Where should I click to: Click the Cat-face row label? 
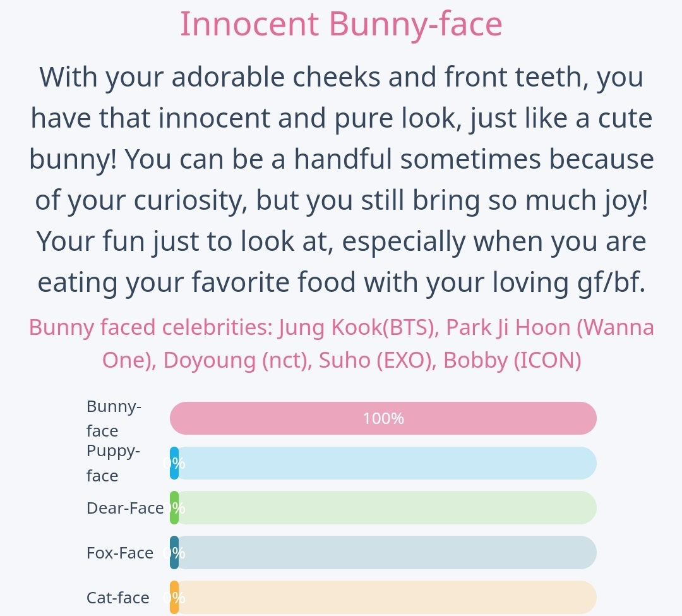point(118,598)
